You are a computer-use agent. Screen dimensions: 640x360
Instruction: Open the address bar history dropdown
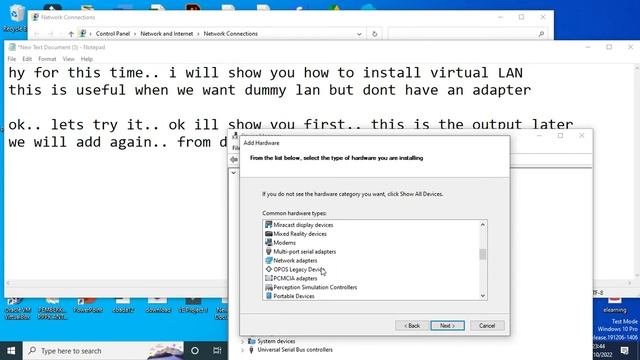point(359,34)
